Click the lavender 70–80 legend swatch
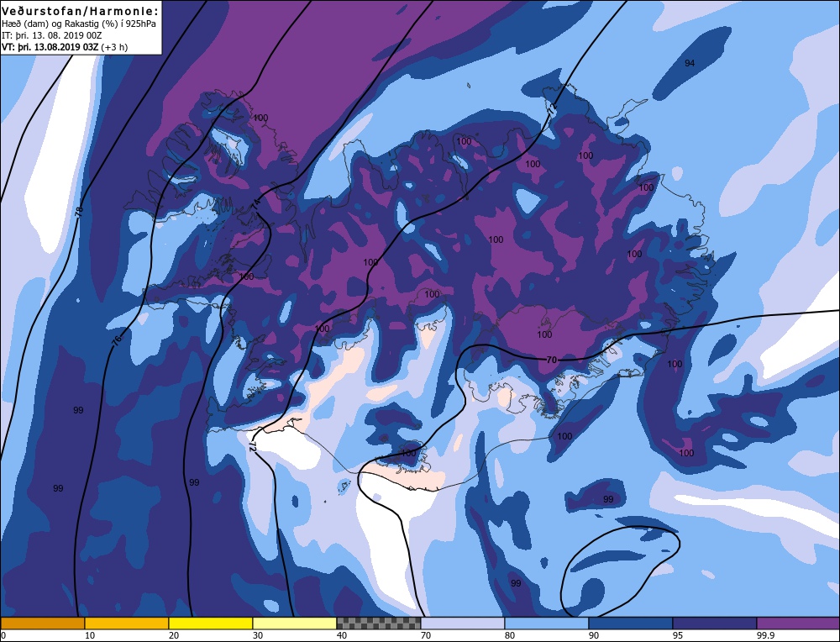Viewport: 840px width, 642px height. (x=462, y=624)
